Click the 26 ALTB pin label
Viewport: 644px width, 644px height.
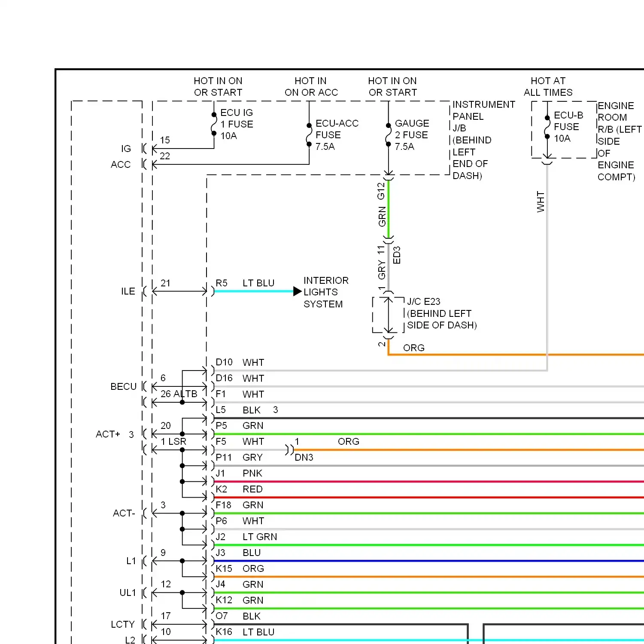tap(179, 394)
